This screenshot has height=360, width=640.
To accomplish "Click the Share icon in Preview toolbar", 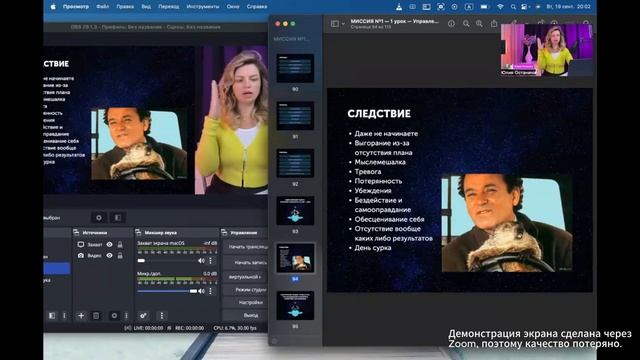I will pyautogui.click(x=494, y=23).
